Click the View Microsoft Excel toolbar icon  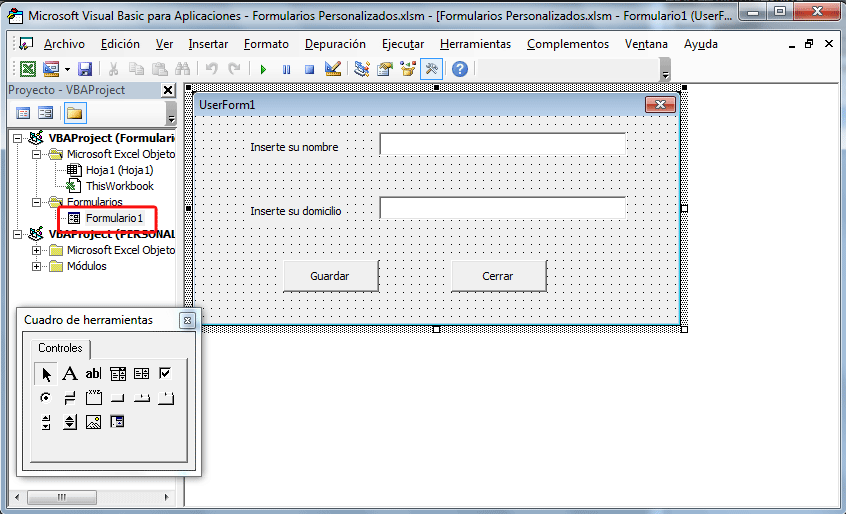[x=28, y=69]
